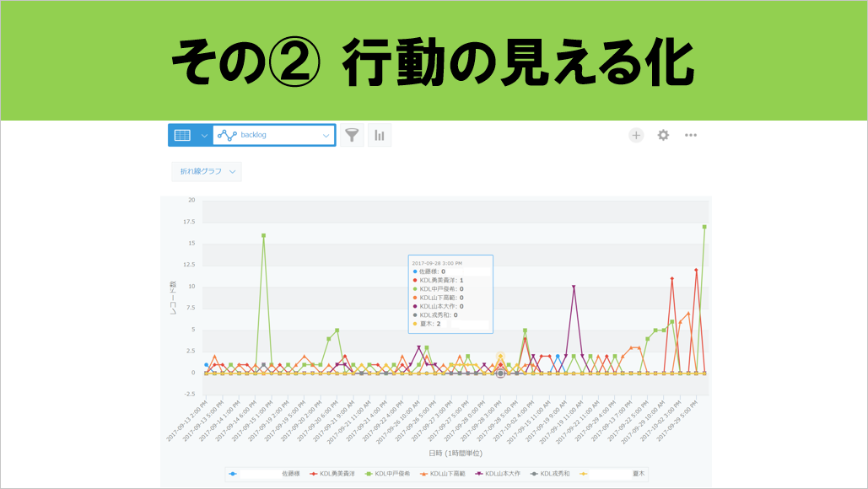
Task: Add a new record with plus icon
Action: pos(636,135)
